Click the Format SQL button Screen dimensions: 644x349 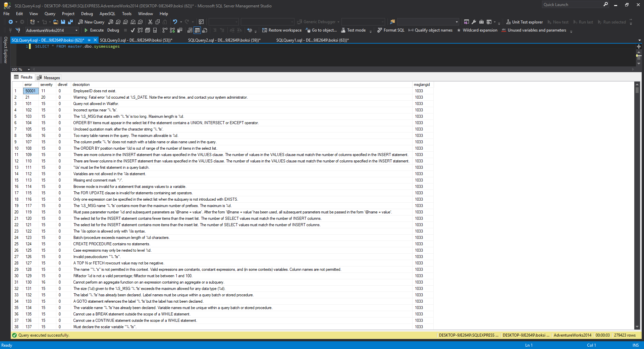tap(391, 30)
